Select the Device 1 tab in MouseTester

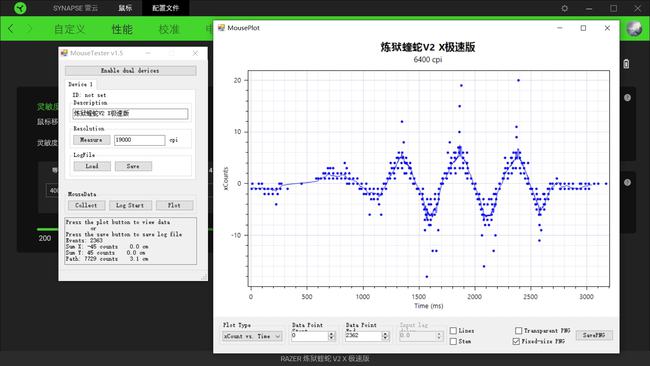pyautogui.click(x=80, y=84)
